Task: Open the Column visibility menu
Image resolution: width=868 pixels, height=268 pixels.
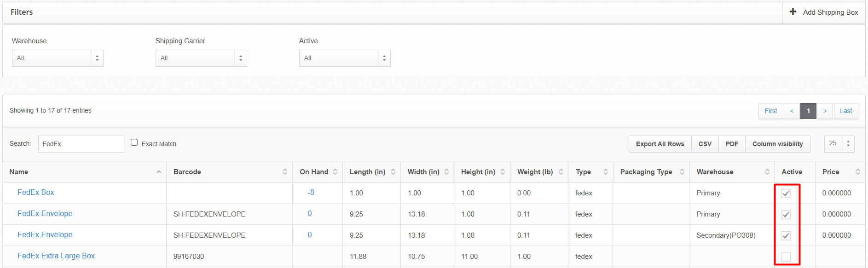Action: point(778,144)
